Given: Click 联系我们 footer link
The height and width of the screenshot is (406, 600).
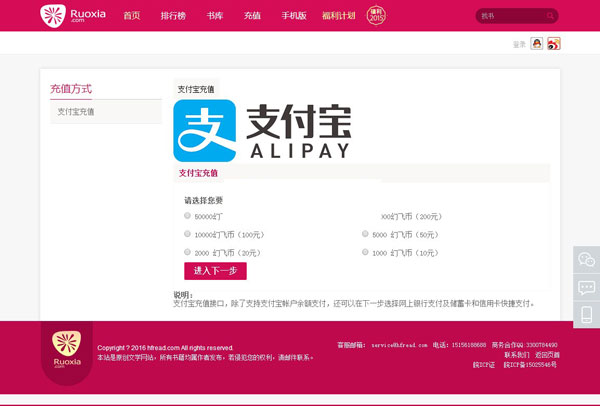Looking at the screenshot, I should point(517,355).
